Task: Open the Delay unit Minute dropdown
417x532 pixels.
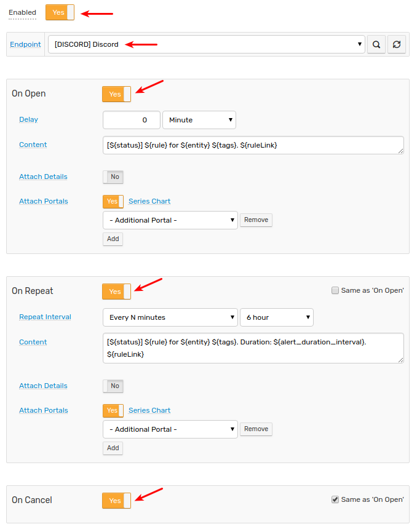Action: pos(199,120)
